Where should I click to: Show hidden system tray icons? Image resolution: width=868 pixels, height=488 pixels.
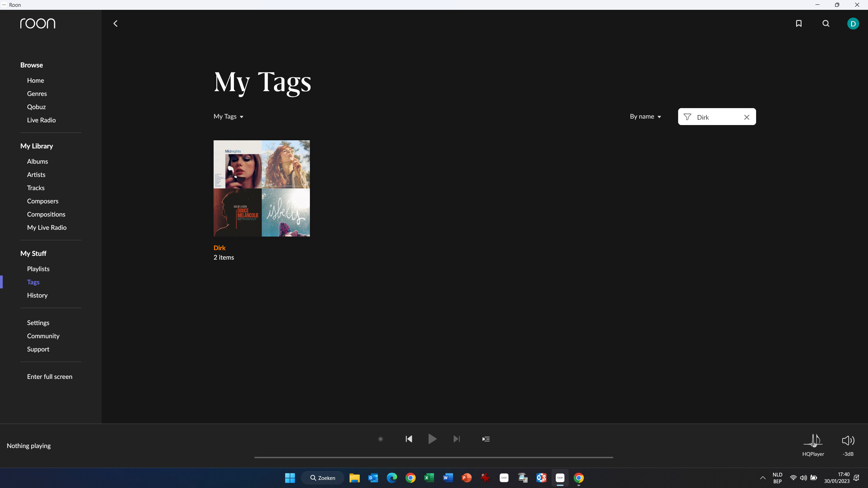(x=763, y=478)
